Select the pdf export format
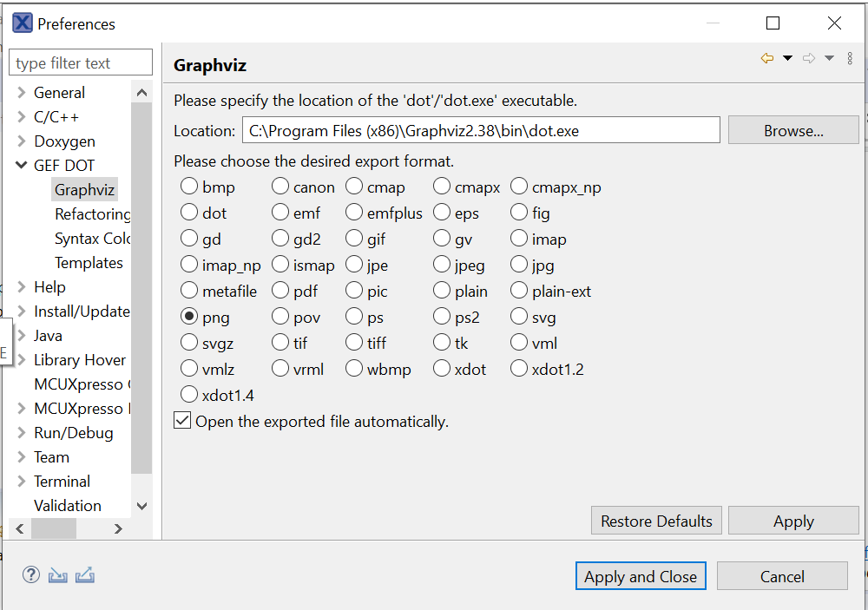Screen dimensions: 868x610 pos(280,291)
